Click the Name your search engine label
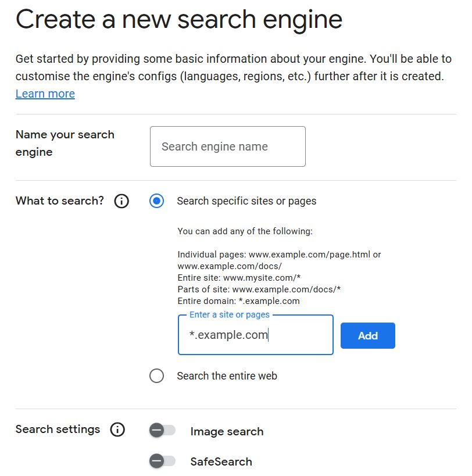The image size is (472, 476). click(65, 143)
